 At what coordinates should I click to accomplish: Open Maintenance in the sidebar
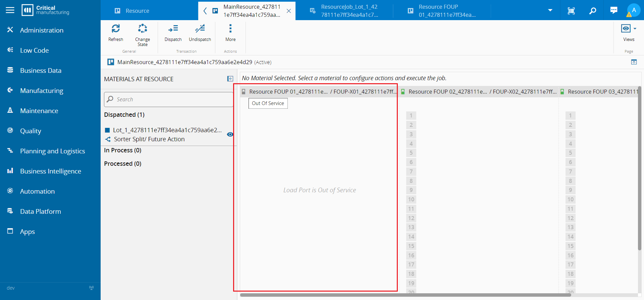point(50,111)
